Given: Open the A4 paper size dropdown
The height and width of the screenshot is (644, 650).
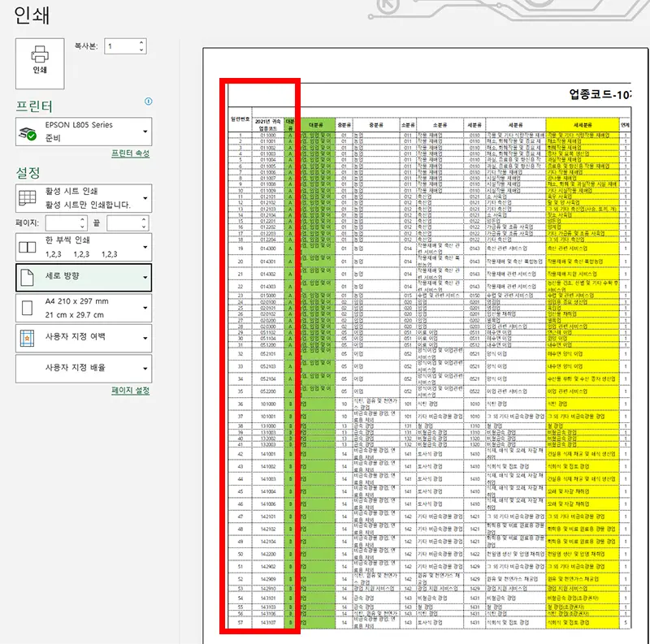Looking at the screenshot, I should pos(145,309).
